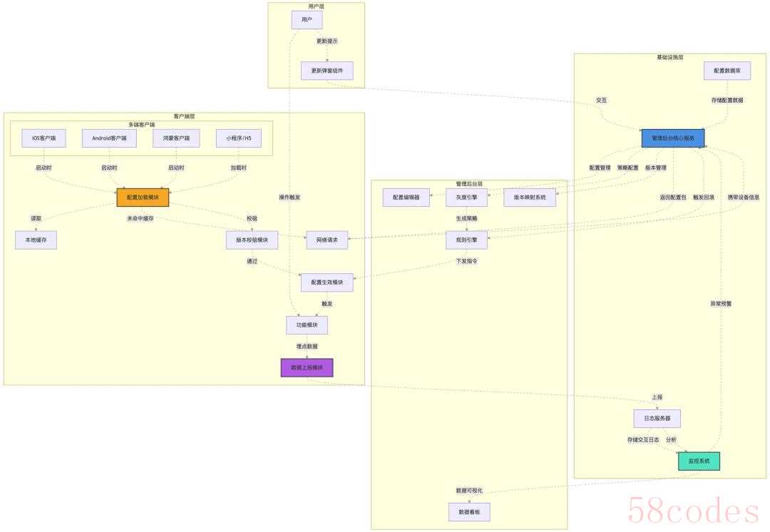Click the 数据可视化 edge label
Screen dimensions: 770x532
click(469, 491)
